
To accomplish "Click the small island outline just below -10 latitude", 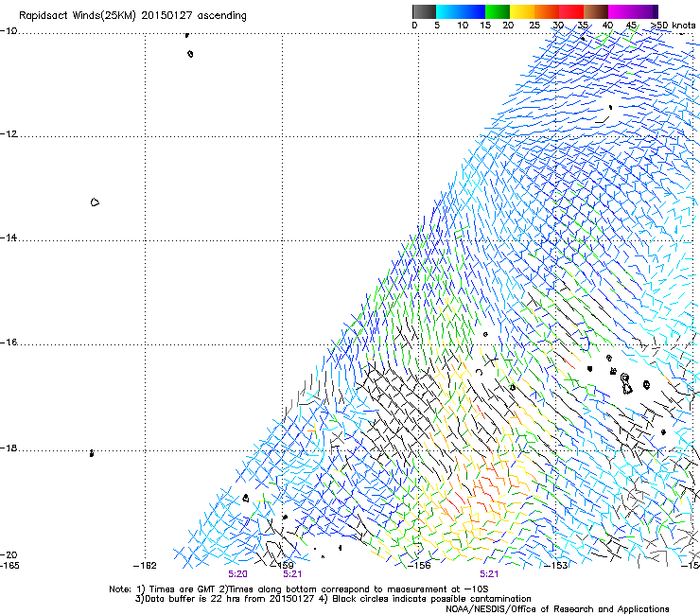I will coord(191,54).
